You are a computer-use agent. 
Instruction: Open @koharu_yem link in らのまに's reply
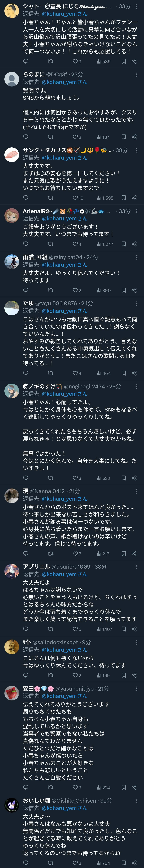[64, 82]
